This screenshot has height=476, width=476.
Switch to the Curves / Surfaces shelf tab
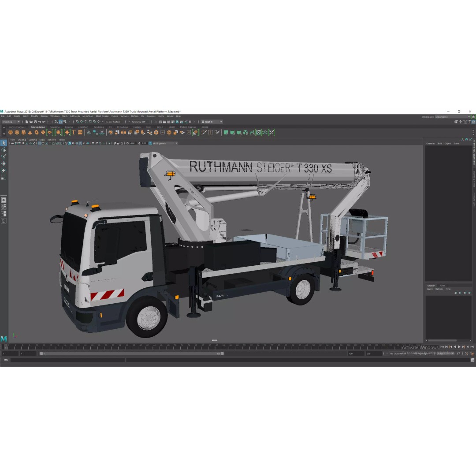click(17, 127)
